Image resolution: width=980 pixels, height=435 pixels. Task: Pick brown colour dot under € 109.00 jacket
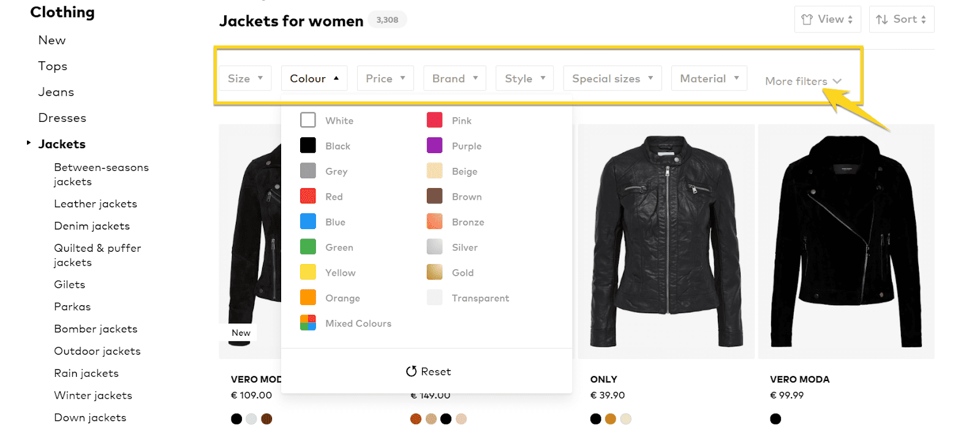point(266,419)
